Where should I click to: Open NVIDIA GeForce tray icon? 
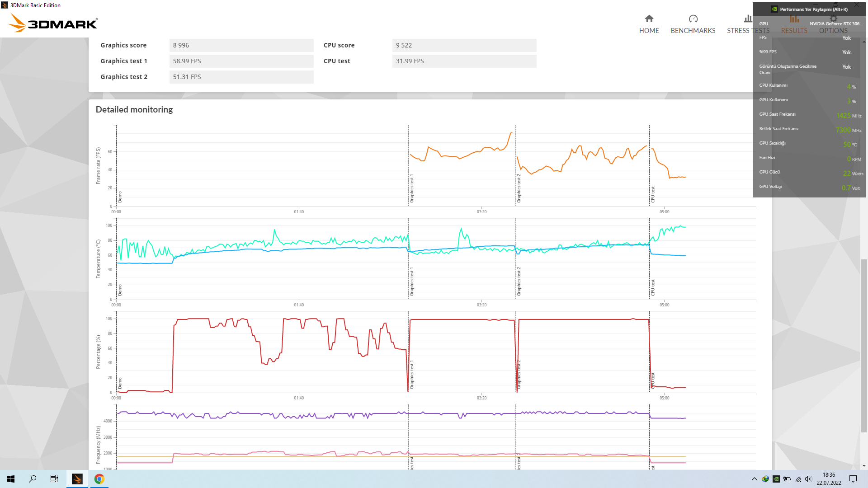776,479
